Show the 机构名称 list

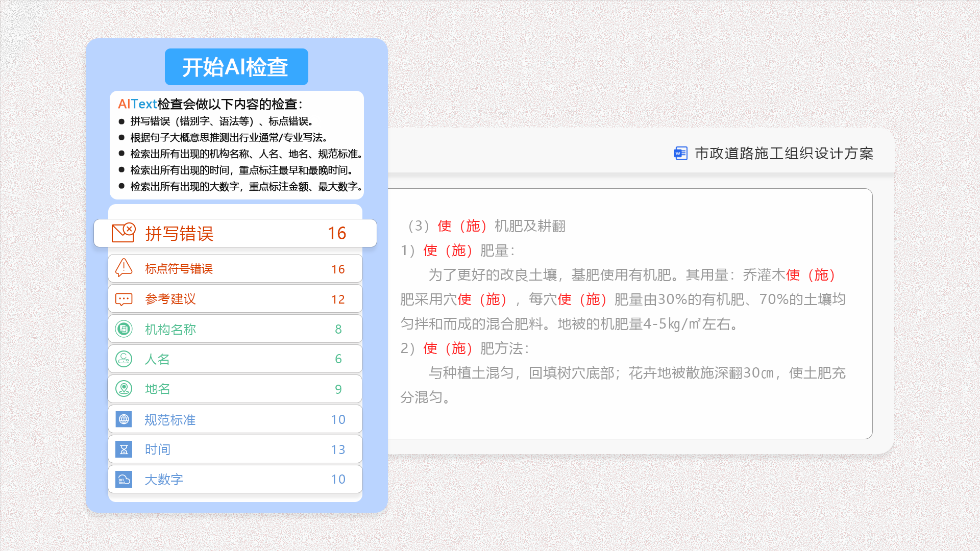coord(235,329)
